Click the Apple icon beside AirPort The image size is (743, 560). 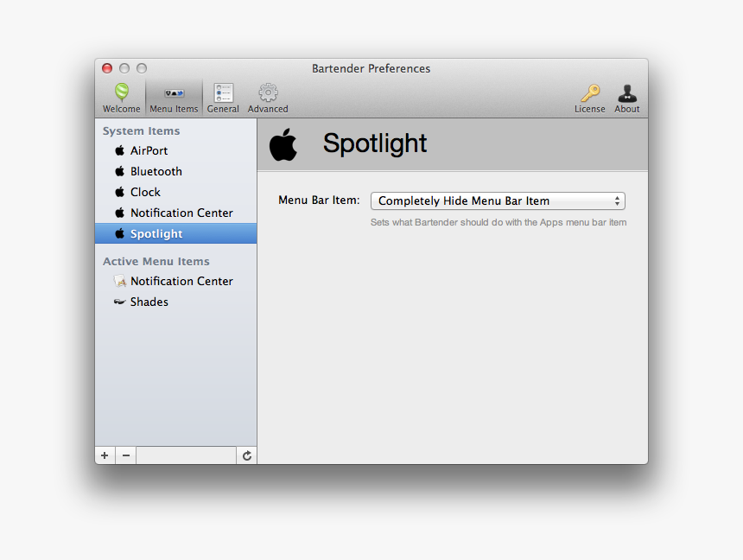pos(120,150)
